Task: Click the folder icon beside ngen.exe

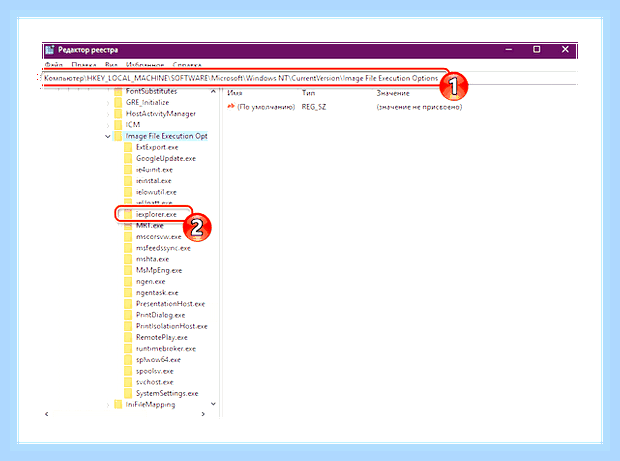Action: [128, 282]
